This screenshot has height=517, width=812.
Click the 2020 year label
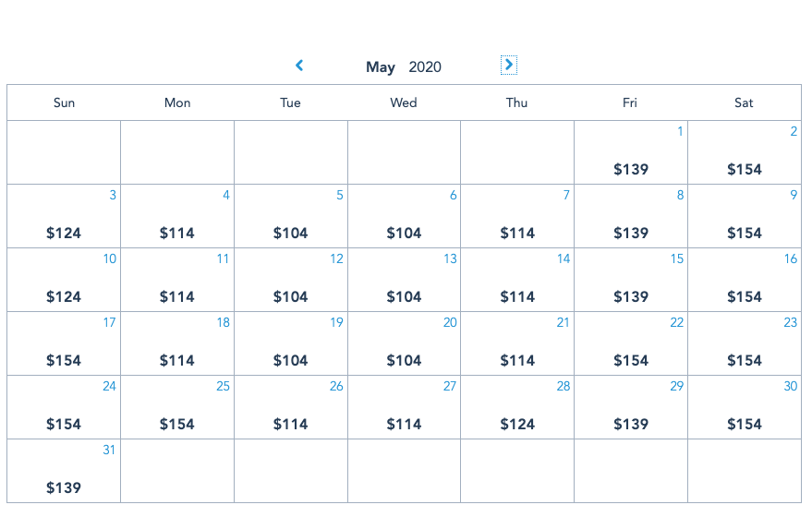click(425, 66)
